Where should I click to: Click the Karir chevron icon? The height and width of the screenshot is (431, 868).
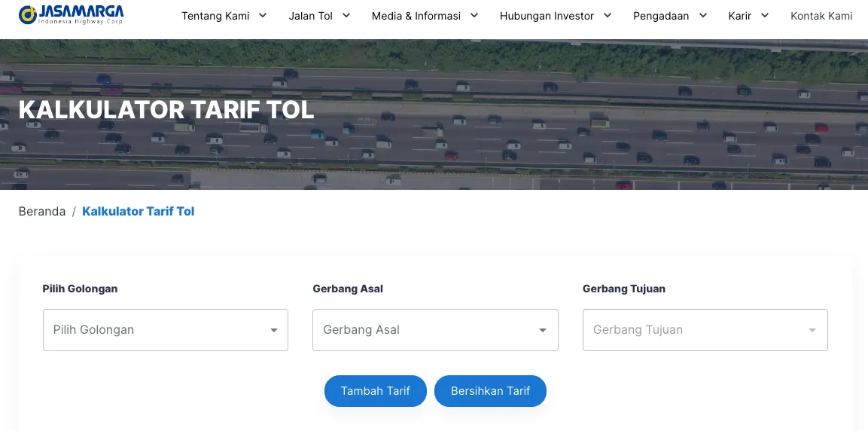tap(764, 16)
